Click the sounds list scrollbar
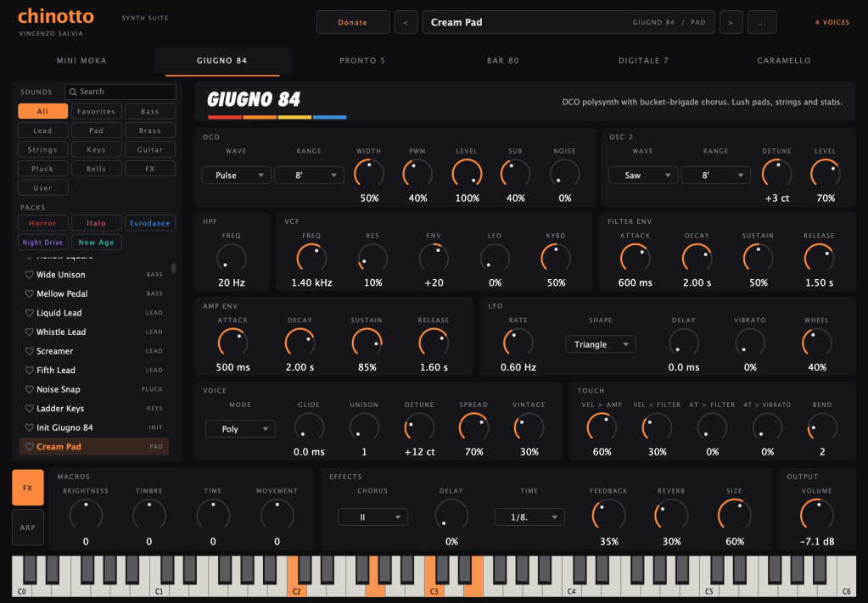The image size is (868, 603). coord(174,268)
